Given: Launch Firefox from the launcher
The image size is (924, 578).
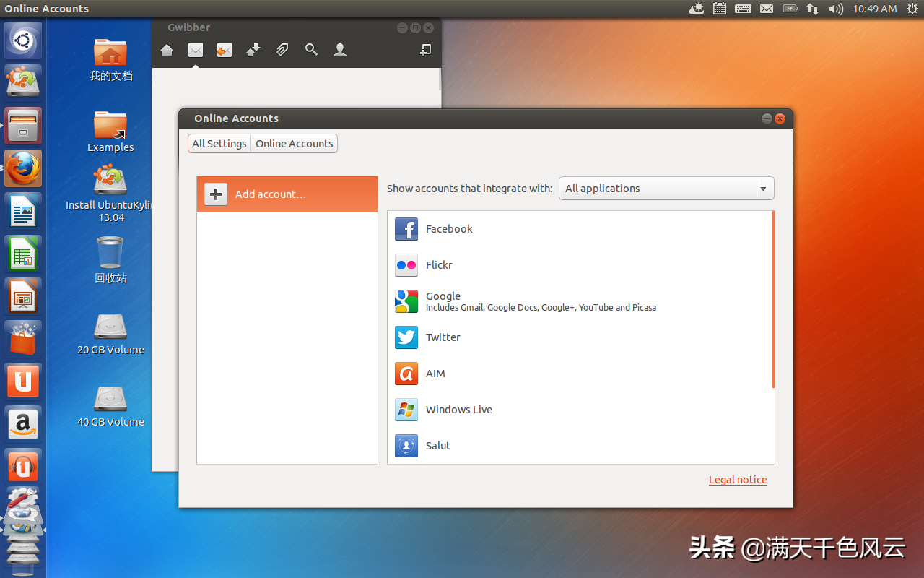Looking at the screenshot, I should tap(23, 168).
